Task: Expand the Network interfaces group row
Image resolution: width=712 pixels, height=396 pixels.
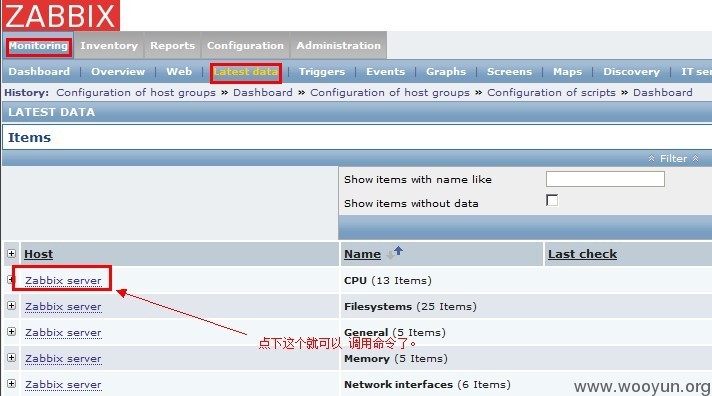Action: 11,383
